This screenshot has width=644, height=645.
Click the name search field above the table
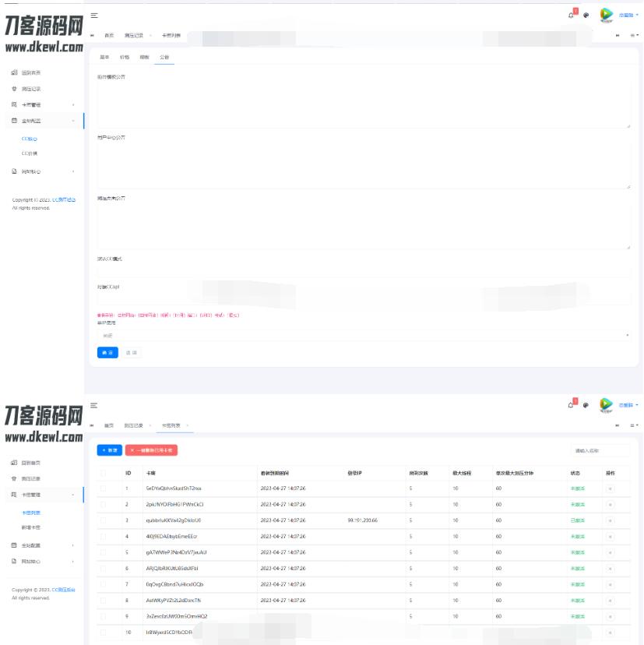[x=600, y=450]
